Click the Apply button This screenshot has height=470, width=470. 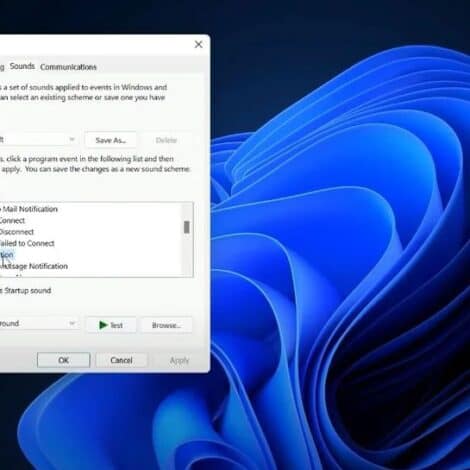pyautogui.click(x=179, y=360)
